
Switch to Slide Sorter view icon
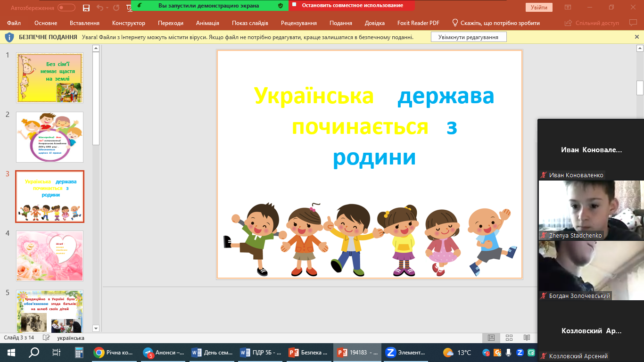(x=509, y=338)
